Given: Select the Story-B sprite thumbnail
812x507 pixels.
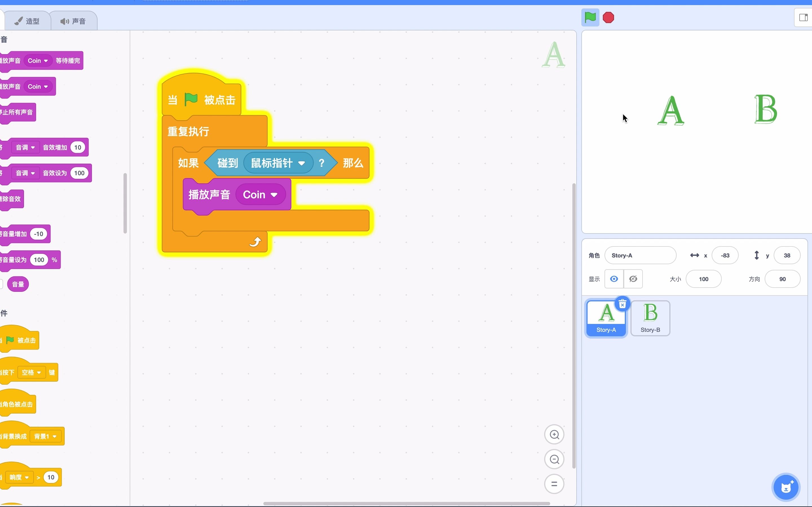Looking at the screenshot, I should point(650,318).
